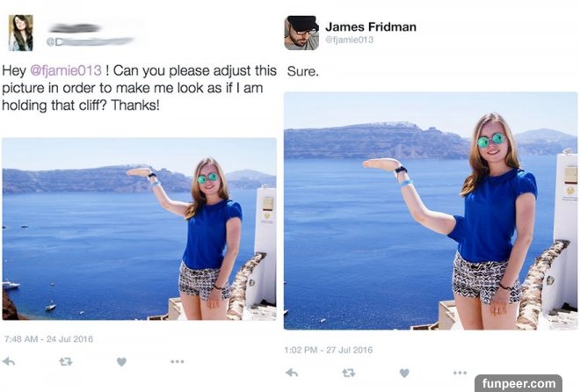Reply to James Fridman's tweet
Screen dimensions: 580x392
tap(292, 373)
